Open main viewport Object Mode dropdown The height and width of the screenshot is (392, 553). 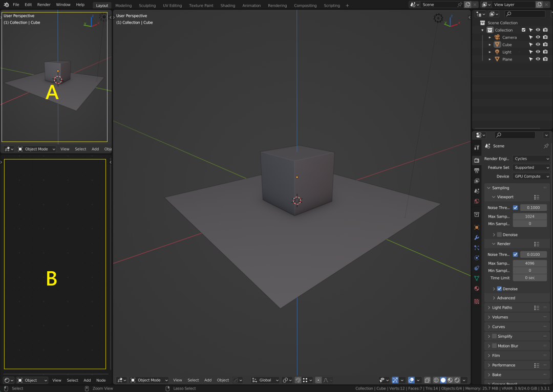[149, 380]
